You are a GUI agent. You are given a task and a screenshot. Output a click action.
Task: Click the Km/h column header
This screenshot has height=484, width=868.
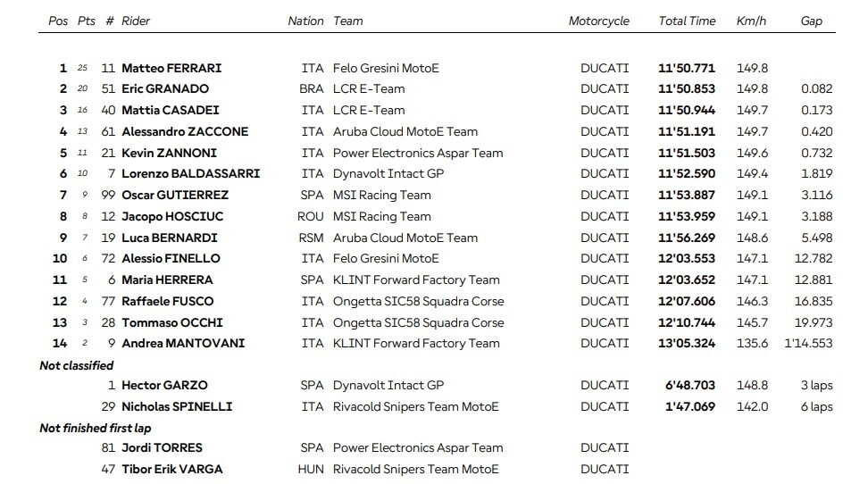(752, 21)
